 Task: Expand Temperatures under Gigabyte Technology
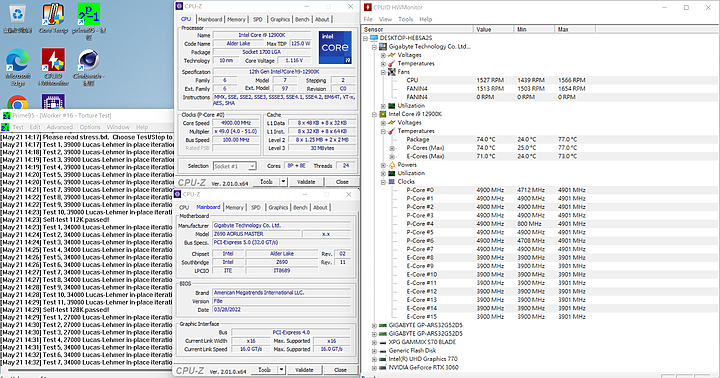383,63
